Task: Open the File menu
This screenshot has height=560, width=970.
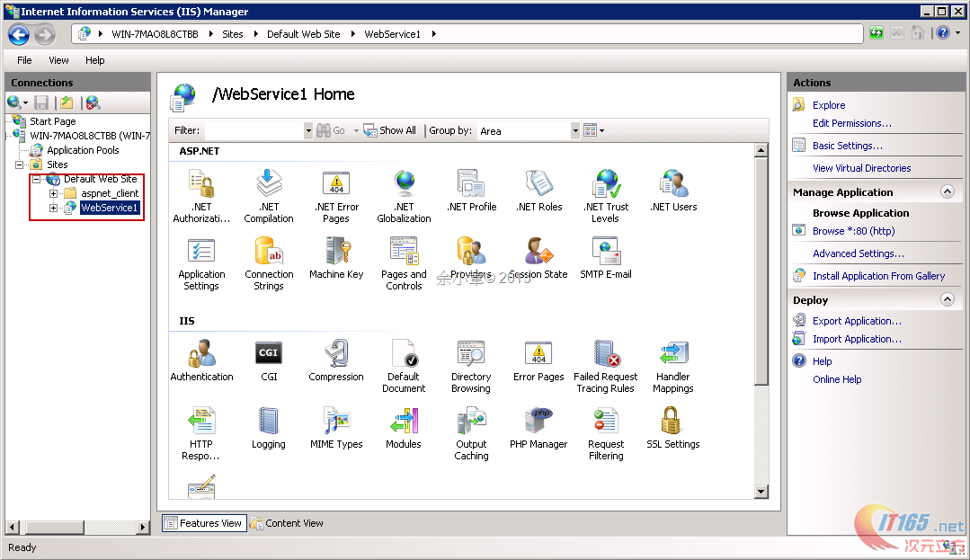Action: point(25,60)
